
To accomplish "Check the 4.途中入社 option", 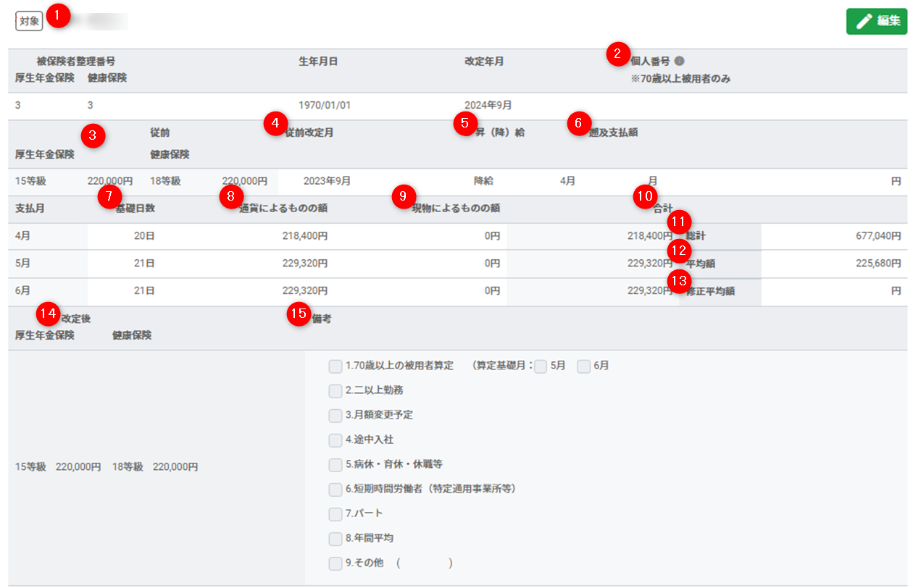I will [x=335, y=440].
